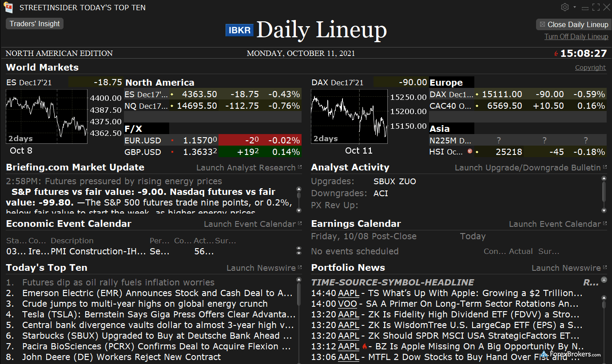The width and height of the screenshot is (612, 364).
Task: Click the IBKR logo badge
Action: (239, 30)
